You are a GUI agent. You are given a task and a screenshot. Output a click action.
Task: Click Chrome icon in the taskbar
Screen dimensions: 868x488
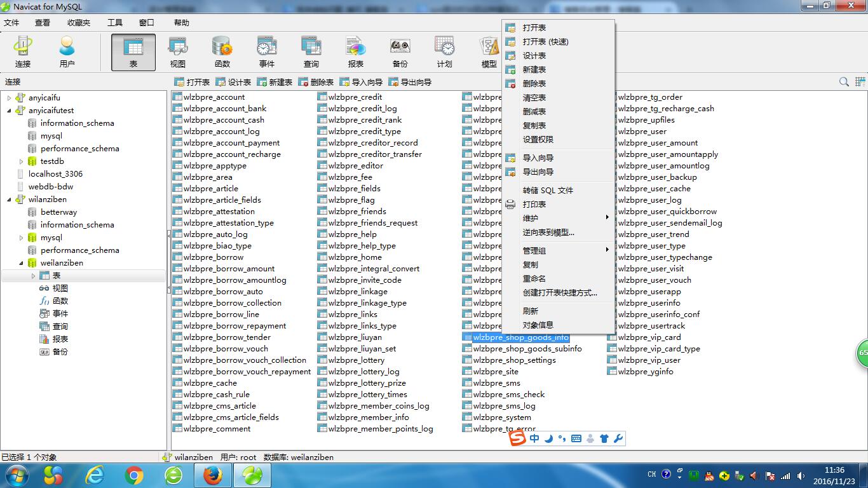pos(134,475)
